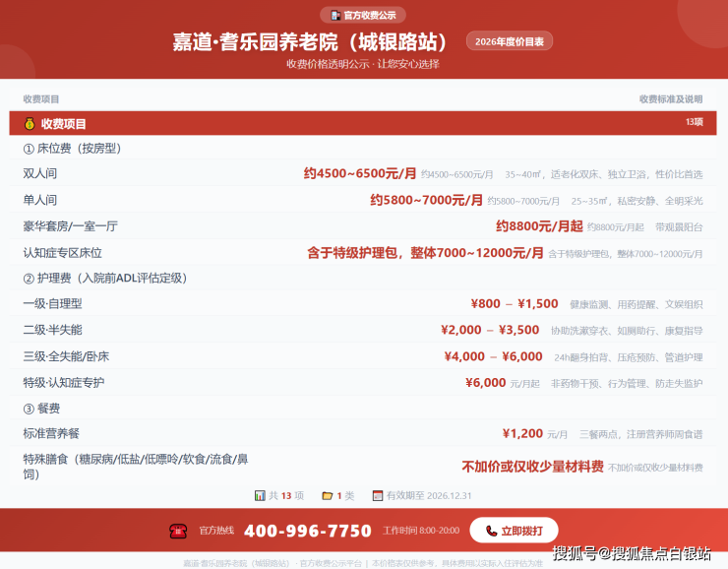Click the 不加价或仅收少量材料费 red text
Viewport: 728px width, 569px height.
click(x=532, y=467)
